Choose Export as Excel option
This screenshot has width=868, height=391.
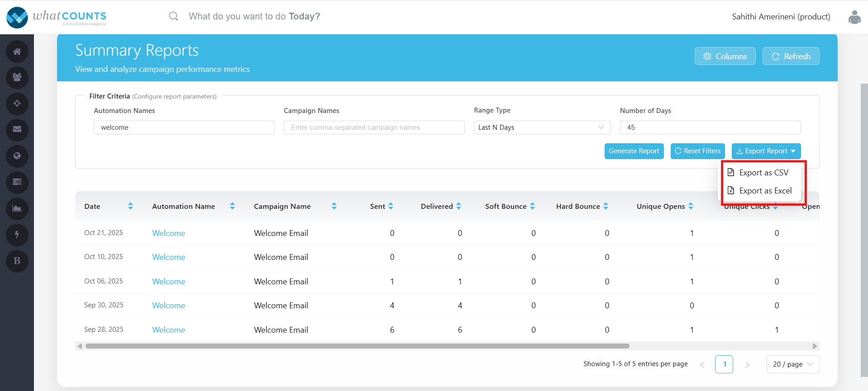[x=765, y=191]
